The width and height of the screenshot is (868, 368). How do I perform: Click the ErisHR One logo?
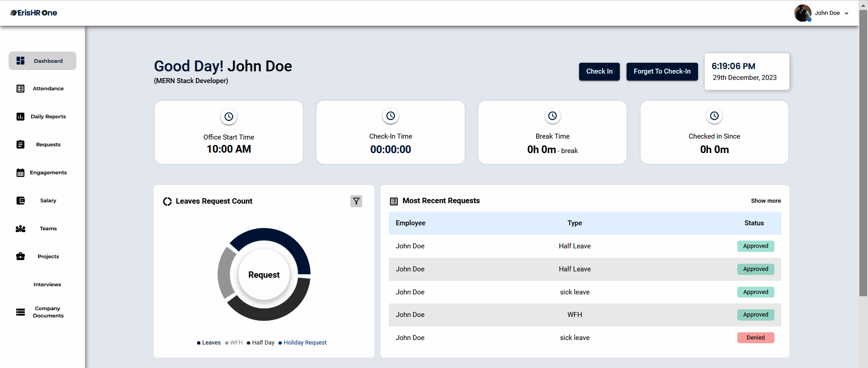click(x=34, y=13)
